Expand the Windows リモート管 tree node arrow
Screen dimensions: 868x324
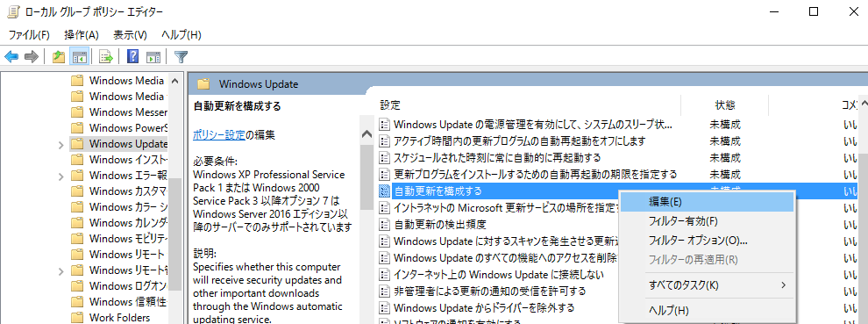click(60, 270)
